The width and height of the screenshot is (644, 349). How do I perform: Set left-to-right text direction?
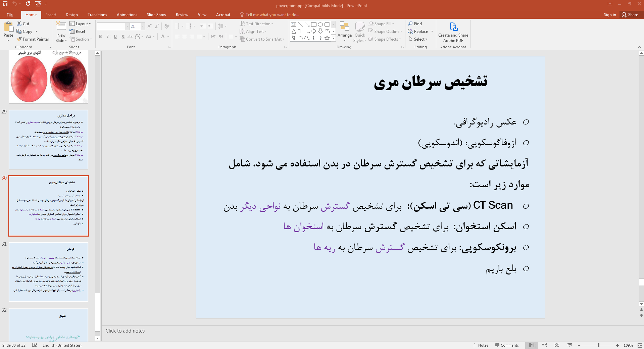pyautogui.click(x=213, y=37)
